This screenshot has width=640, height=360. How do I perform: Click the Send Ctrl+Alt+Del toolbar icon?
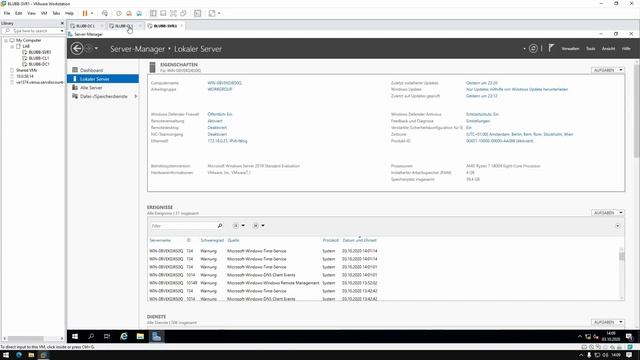pos(105,13)
